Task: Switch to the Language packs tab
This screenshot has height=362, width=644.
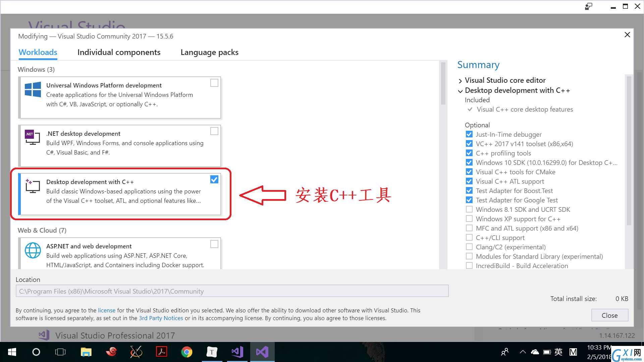Action: 209,52
